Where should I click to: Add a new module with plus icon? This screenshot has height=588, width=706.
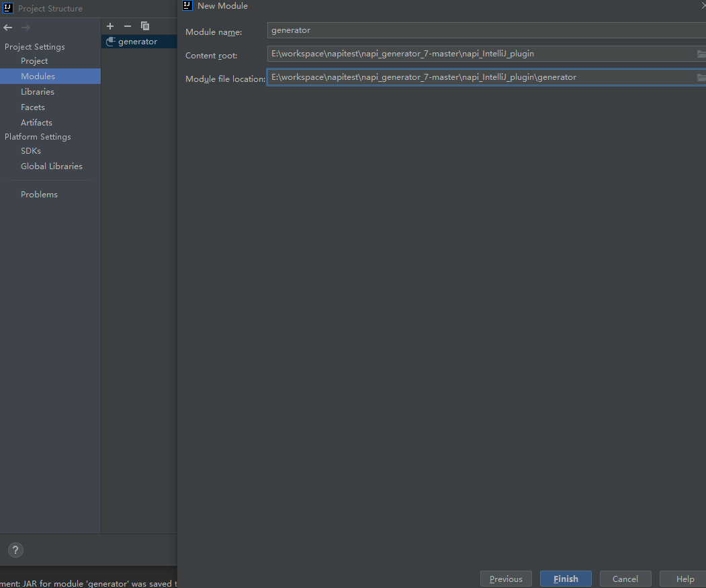tap(110, 26)
